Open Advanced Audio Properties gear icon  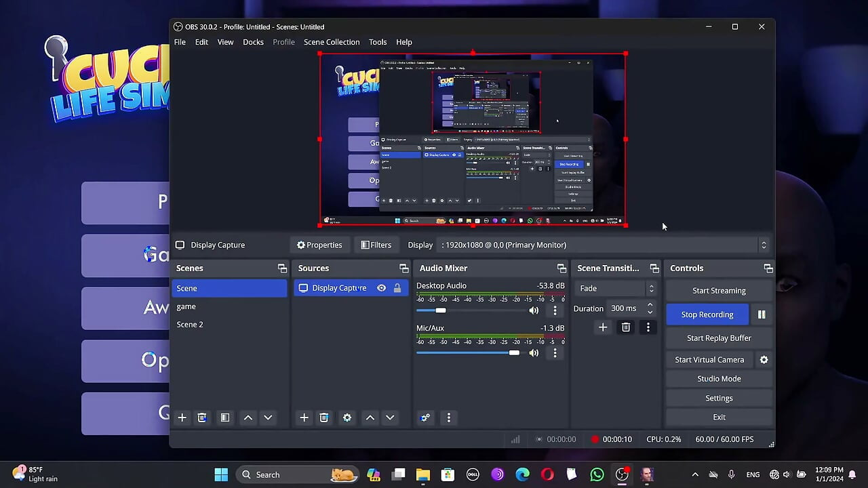point(425,418)
